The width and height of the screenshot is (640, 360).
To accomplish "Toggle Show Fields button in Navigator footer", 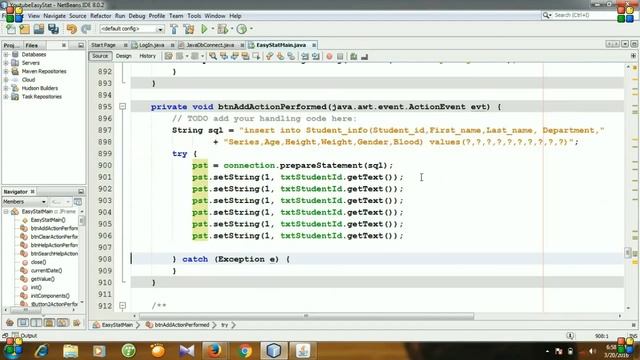I will (23, 323).
